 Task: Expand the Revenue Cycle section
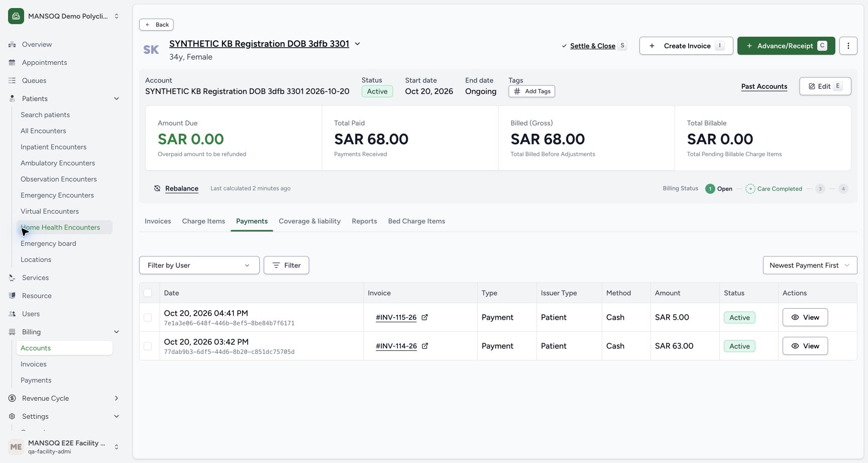(x=117, y=398)
